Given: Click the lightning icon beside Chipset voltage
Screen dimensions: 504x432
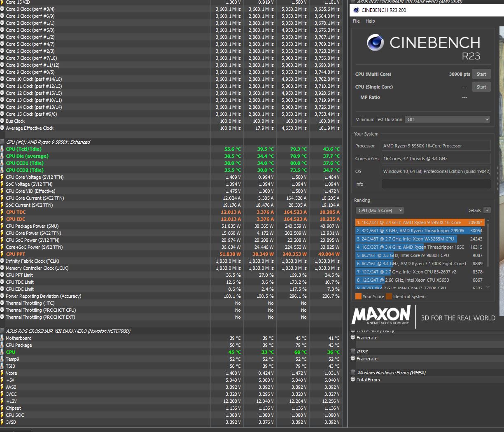Looking at the screenshot, I should click(2, 408).
